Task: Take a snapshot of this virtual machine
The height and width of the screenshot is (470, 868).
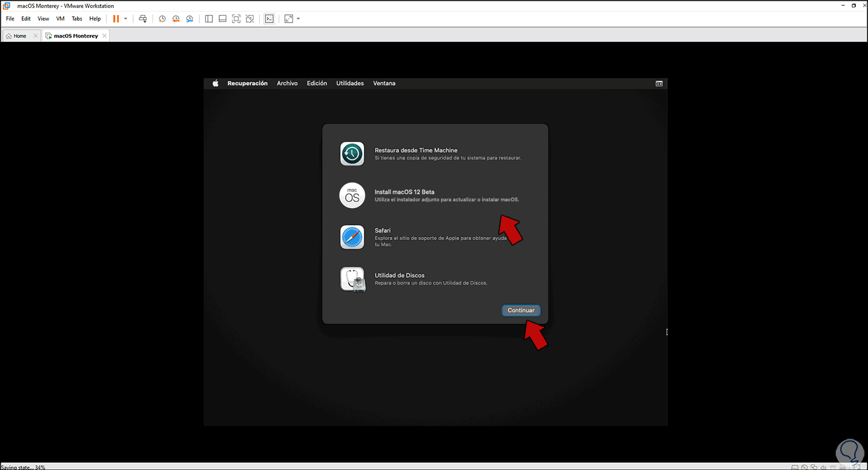Action: [162, 19]
